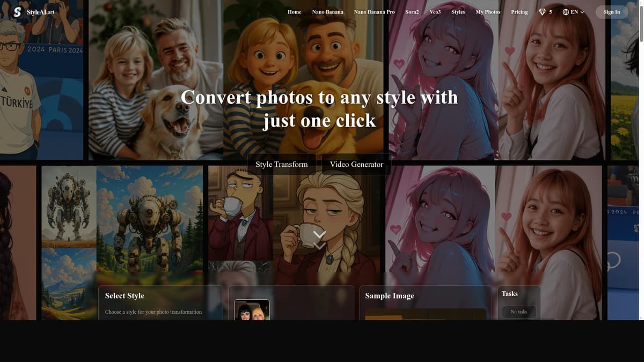Navigate to Veo3
This screenshot has width=644, height=362.
[x=434, y=11]
